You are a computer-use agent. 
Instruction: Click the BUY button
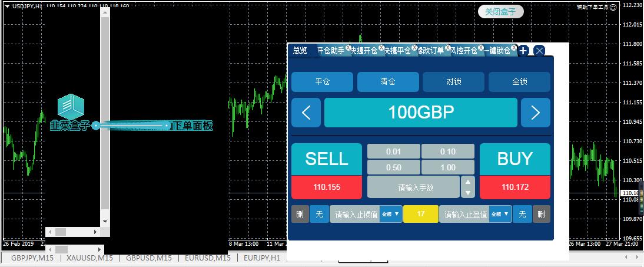pos(515,159)
